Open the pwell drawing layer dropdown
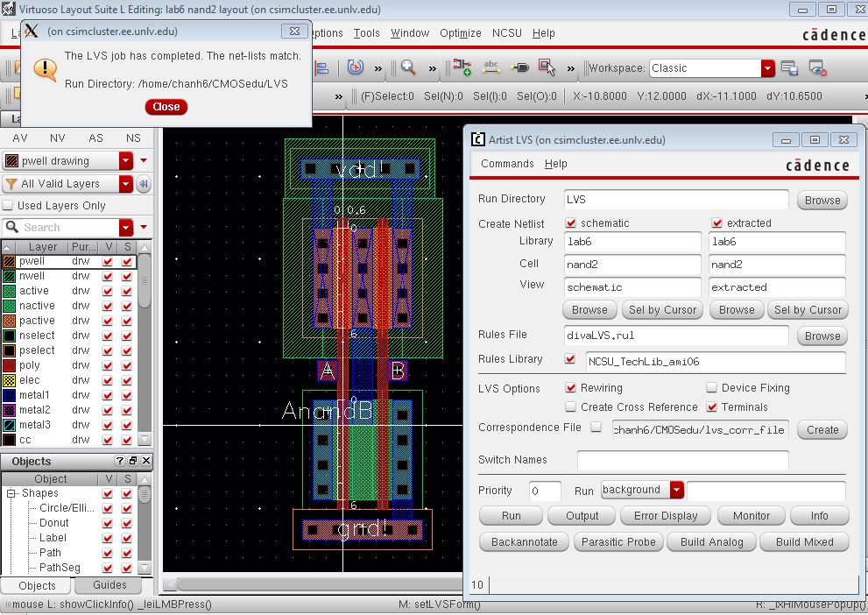Screen dimensions: 868x615 125,161
